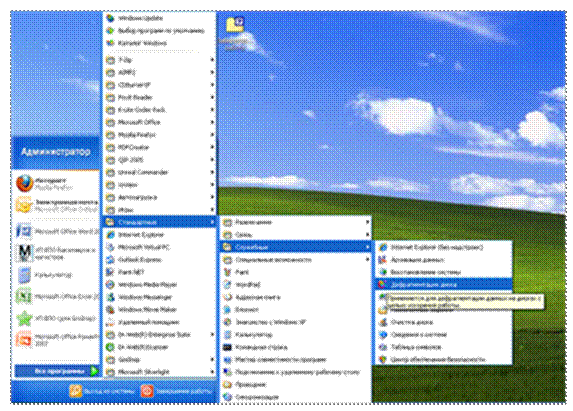
Task: Open Синхронизация
Action: (296, 397)
